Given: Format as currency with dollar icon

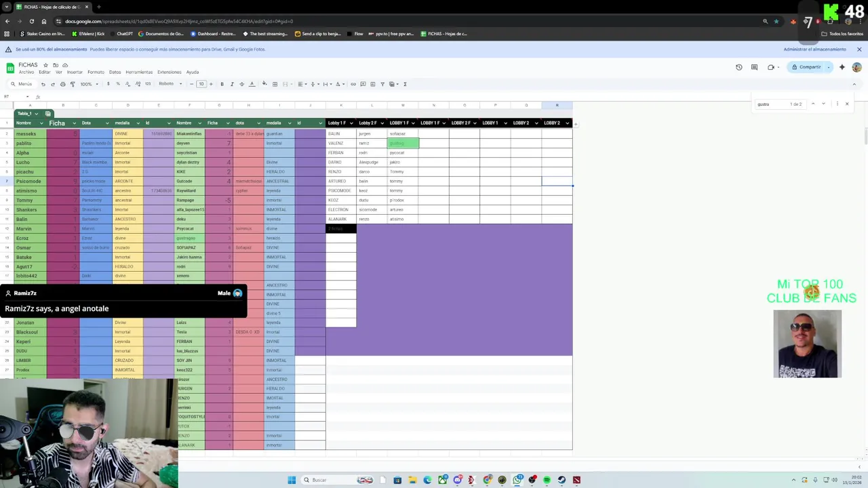Looking at the screenshot, I should pos(108,84).
